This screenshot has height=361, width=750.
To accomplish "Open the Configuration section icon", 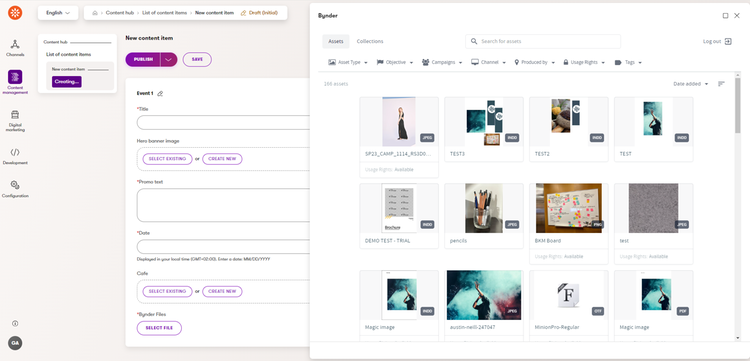I will tap(15, 185).
